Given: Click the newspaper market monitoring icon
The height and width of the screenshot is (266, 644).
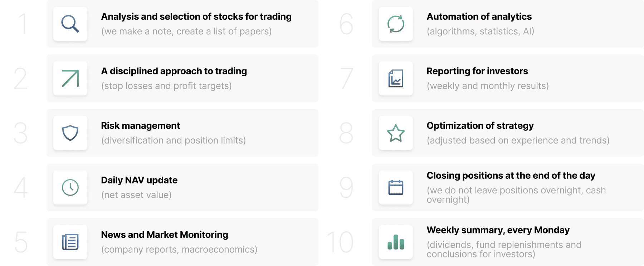Looking at the screenshot, I should click(70, 242).
